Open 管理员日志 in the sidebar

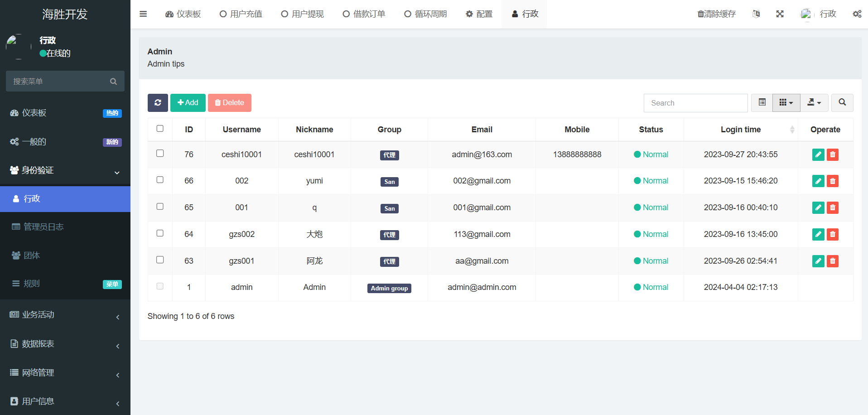tap(43, 227)
